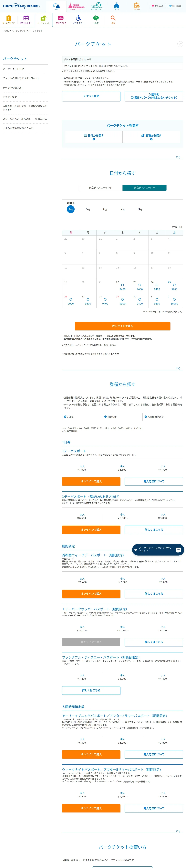Image resolution: width=186 pixels, height=868 pixels.
Task: Switch to 東京ディズニーシー park tab
Action: tap(144, 188)
